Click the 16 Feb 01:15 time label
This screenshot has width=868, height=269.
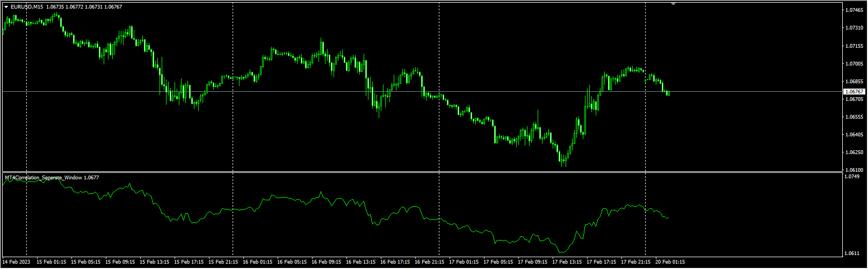click(258, 263)
